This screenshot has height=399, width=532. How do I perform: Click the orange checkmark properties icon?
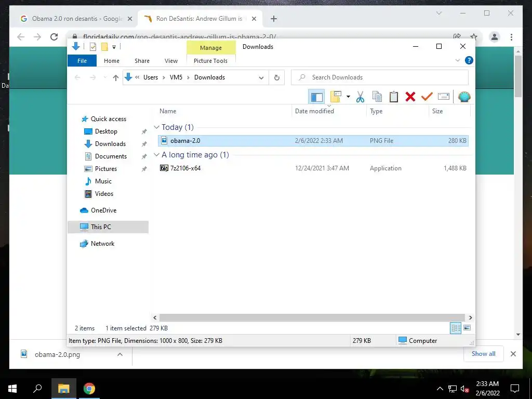click(x=427, y=97)
